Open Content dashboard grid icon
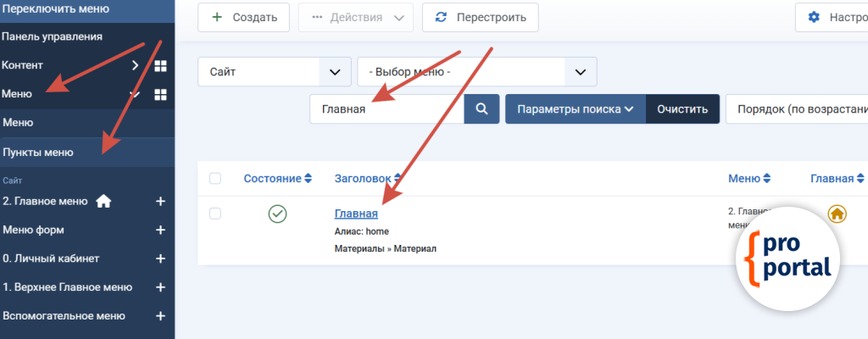Viewport: 868px width, 339px height. (160, 65)
